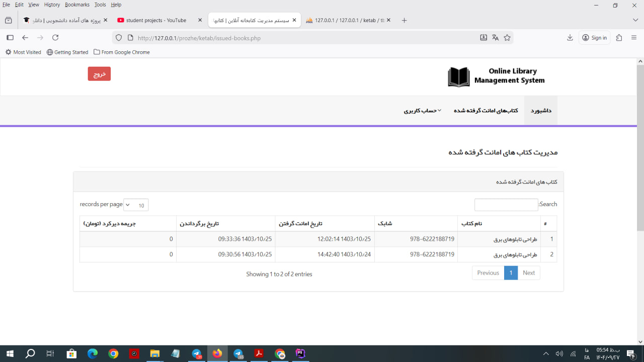Sort table by نام کتاب column header
The width and height of the screenshot is (644, 362).
point(498,223)
